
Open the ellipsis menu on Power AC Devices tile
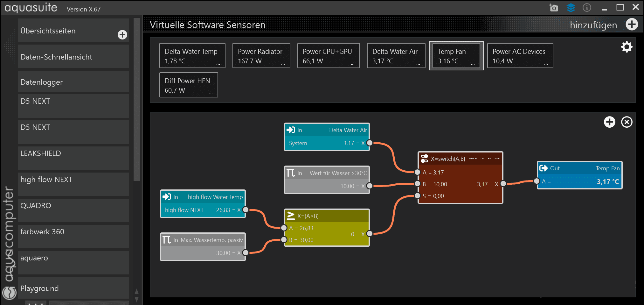click(x=546, y=64)
